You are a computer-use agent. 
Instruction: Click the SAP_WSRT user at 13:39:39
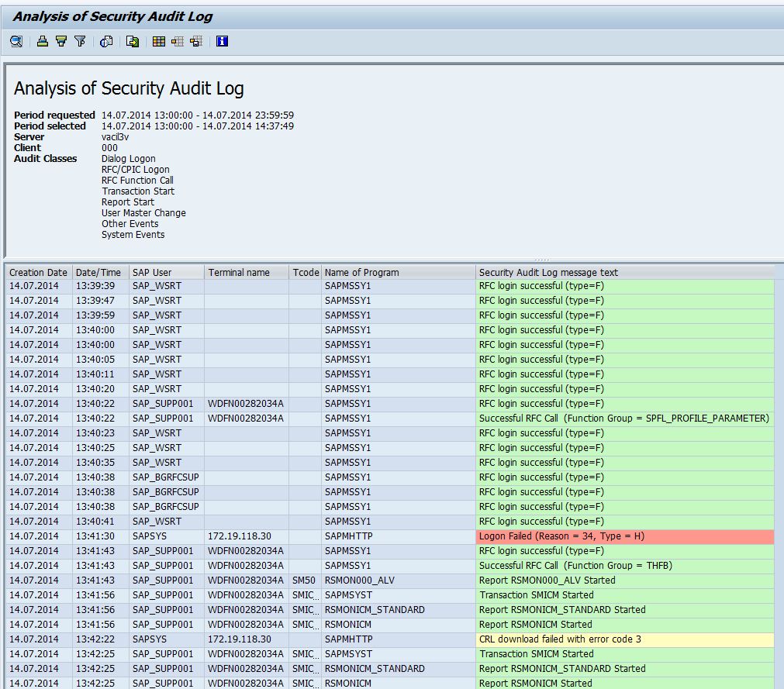[167, 286]
